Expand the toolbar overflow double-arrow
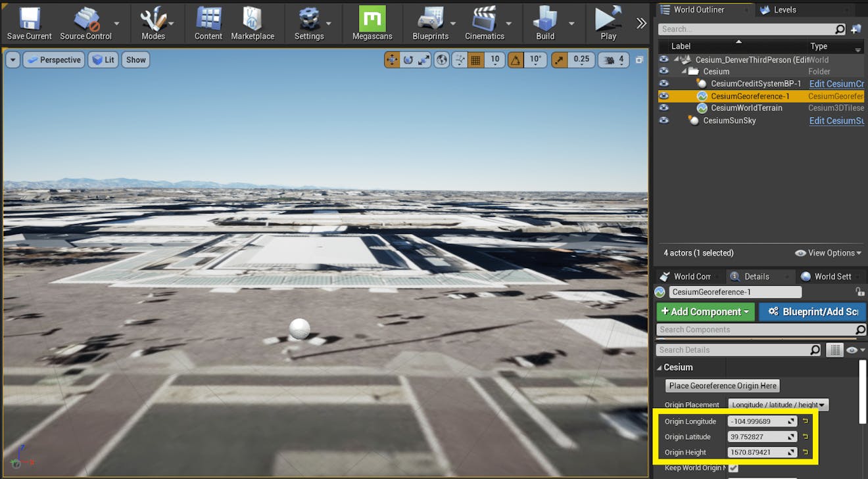868x479 pixels. point(642,24)
